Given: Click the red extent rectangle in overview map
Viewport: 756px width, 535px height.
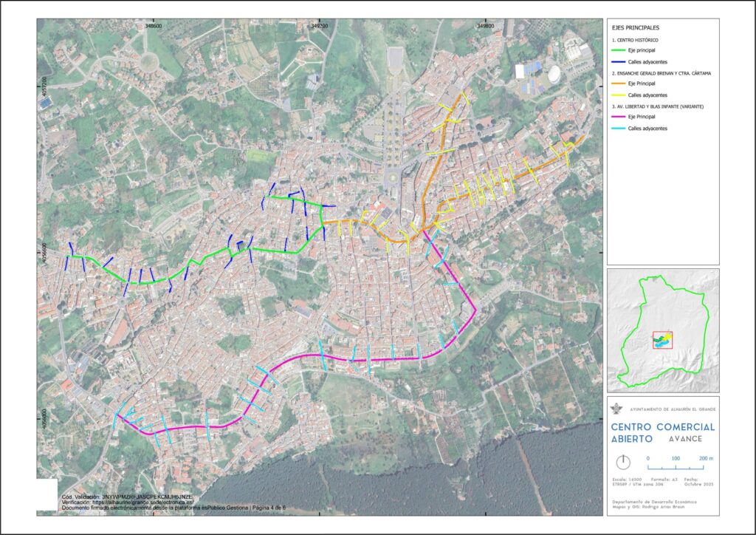Looking at the screenshot, I should pyautogui.click(x=662, y=340).
